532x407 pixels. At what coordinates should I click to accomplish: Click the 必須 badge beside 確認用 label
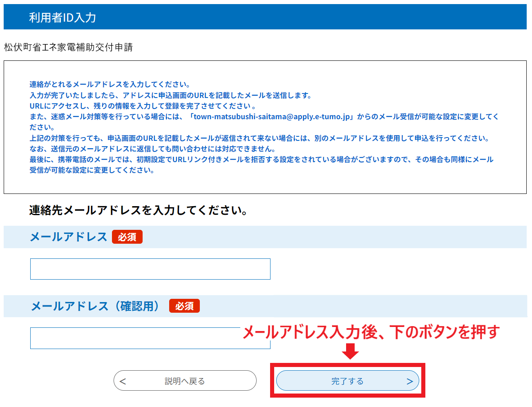pyautogui.click(x=184, y=306)
